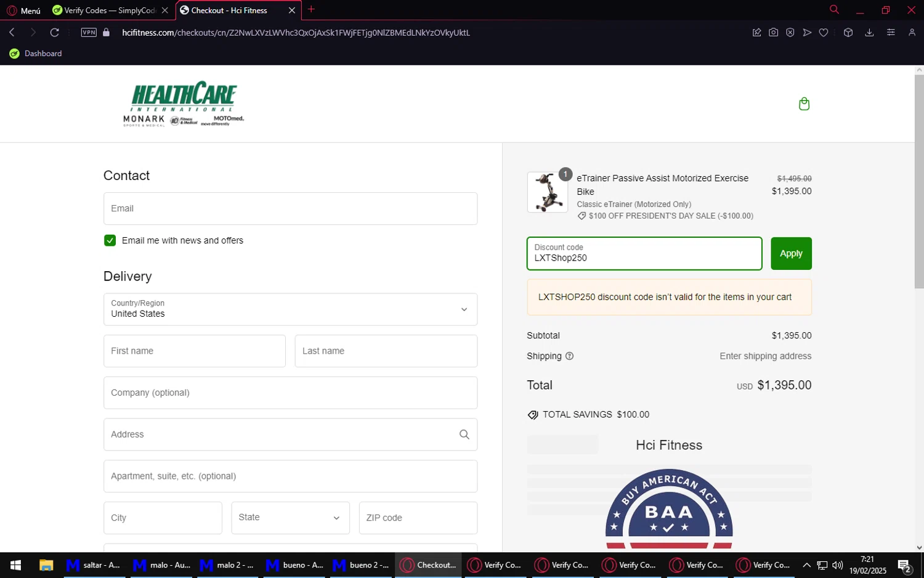Open the taskbar clock and date

coord(867,565)
